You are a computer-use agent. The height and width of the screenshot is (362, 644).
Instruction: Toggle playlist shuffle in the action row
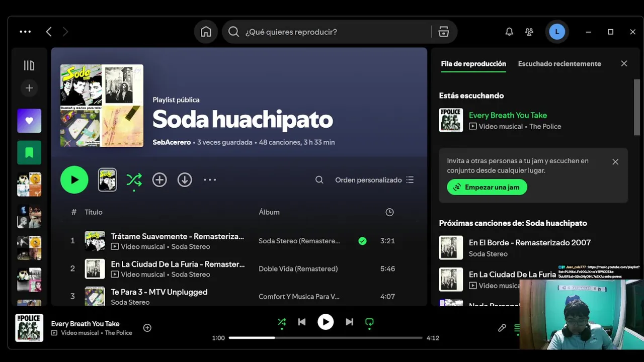point(134,180)
